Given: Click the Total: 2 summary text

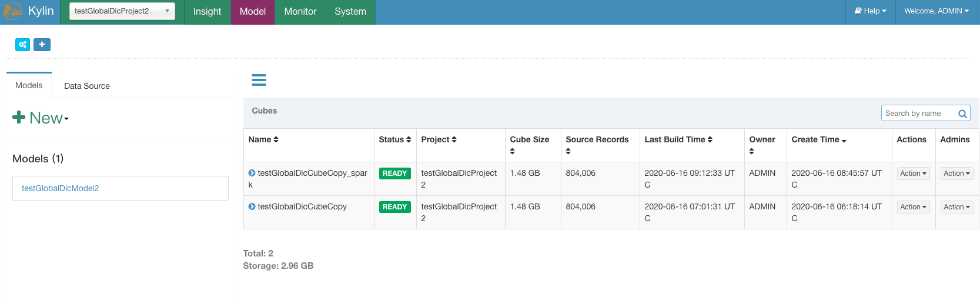Looking at the screenshot, I should coord(258,253).
